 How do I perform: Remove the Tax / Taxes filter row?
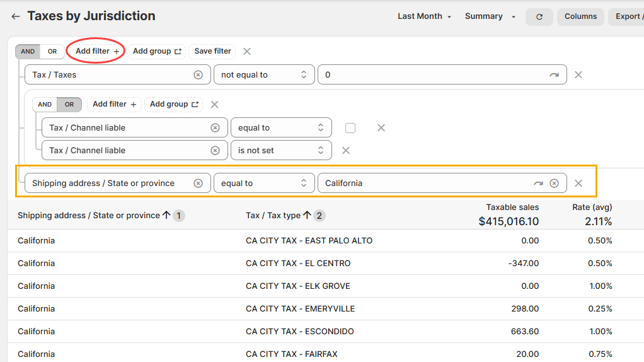tap(578, 74)
